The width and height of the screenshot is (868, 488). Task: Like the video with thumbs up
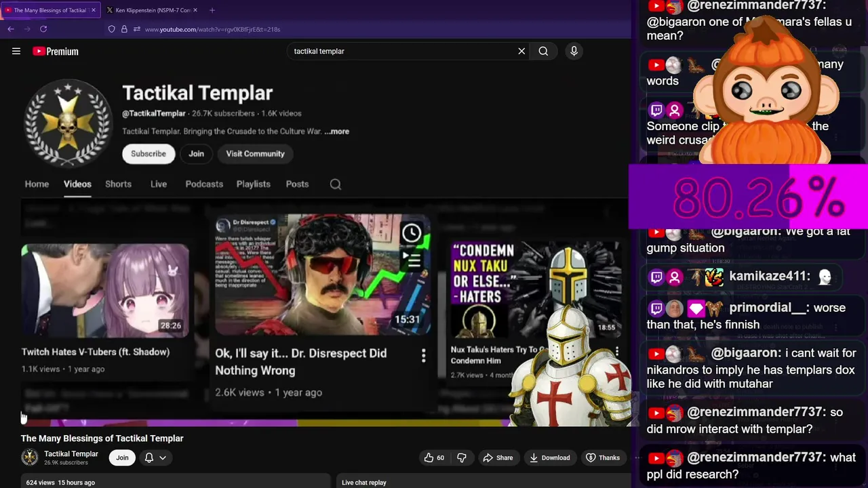pyautogui.click(x=434, y=457)
